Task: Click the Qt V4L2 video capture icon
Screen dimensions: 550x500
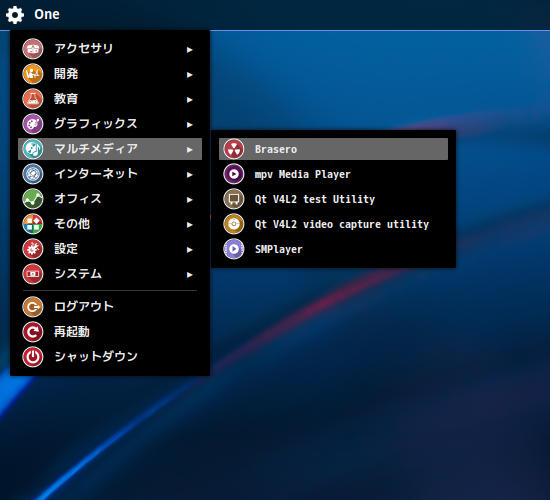Action: [234, 224]
